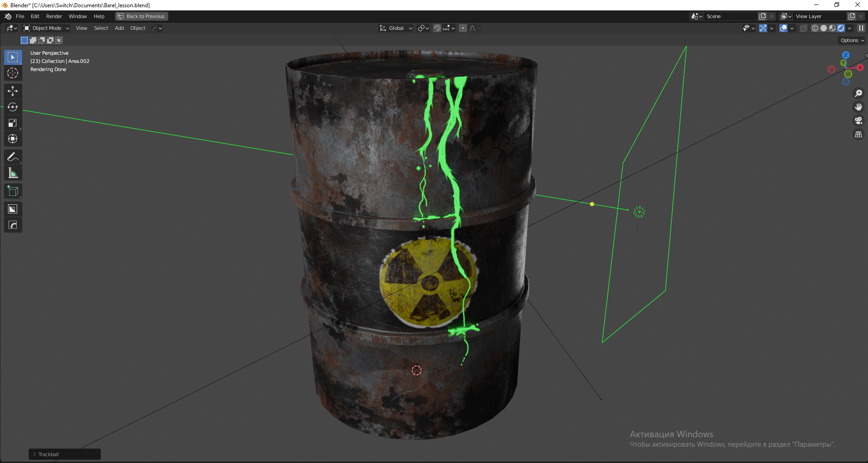Viewport: 868px width, 463px height.
Task: Activate the Add Cube tool
Action: point(13,191)
